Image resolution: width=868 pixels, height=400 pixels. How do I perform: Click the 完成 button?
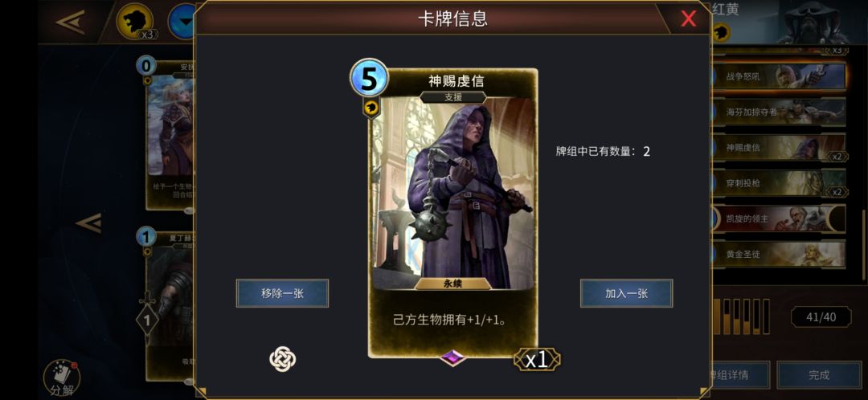(x=819, y=375)
